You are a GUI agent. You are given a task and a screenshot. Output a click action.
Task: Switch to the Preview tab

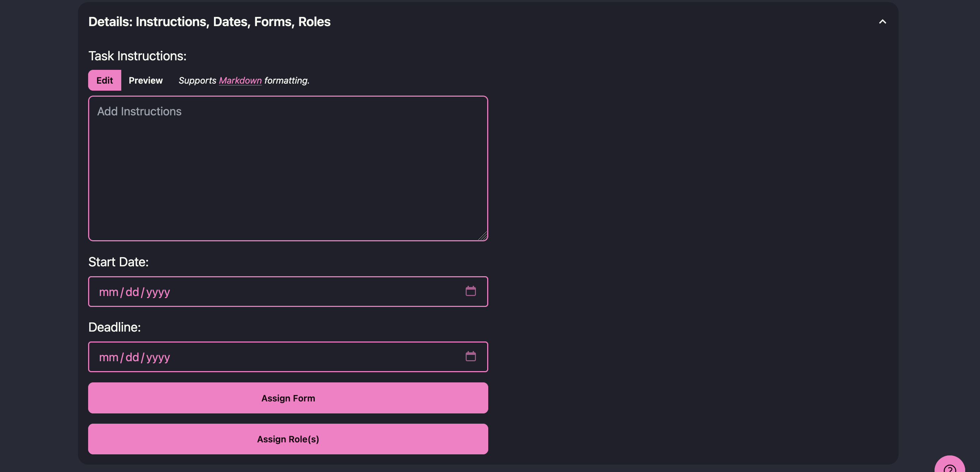pos(146,80)
